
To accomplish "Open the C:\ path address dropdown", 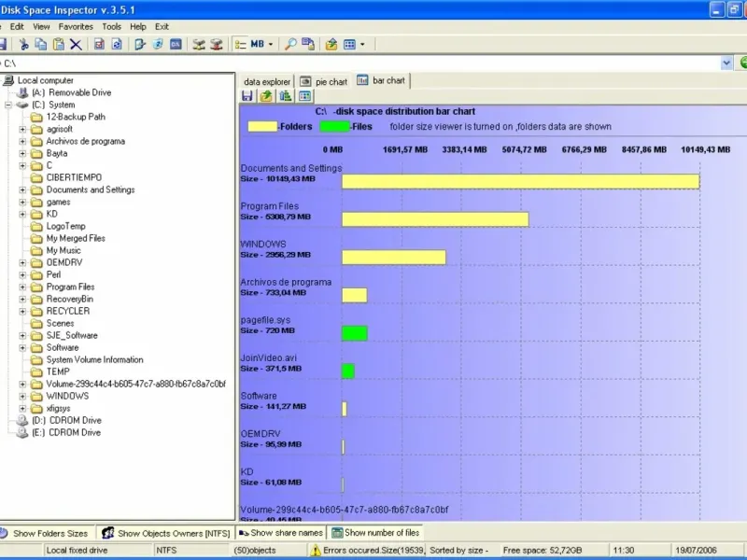I will click(726, 63).
